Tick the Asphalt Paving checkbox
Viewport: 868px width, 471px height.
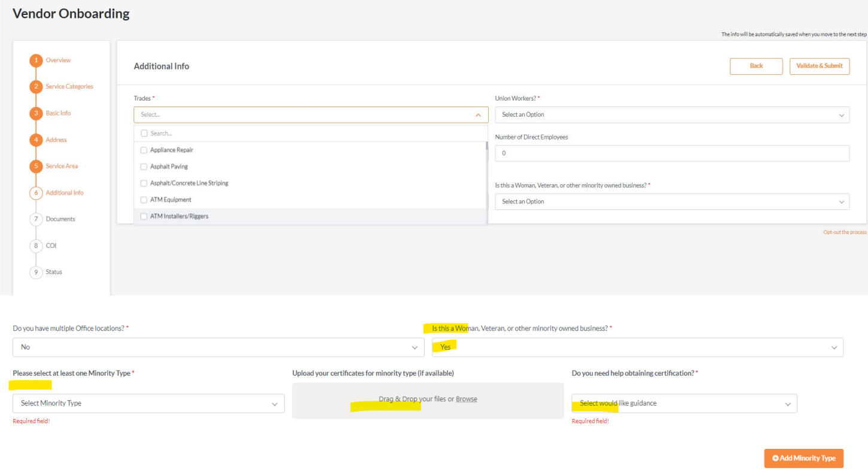(144, 166)
